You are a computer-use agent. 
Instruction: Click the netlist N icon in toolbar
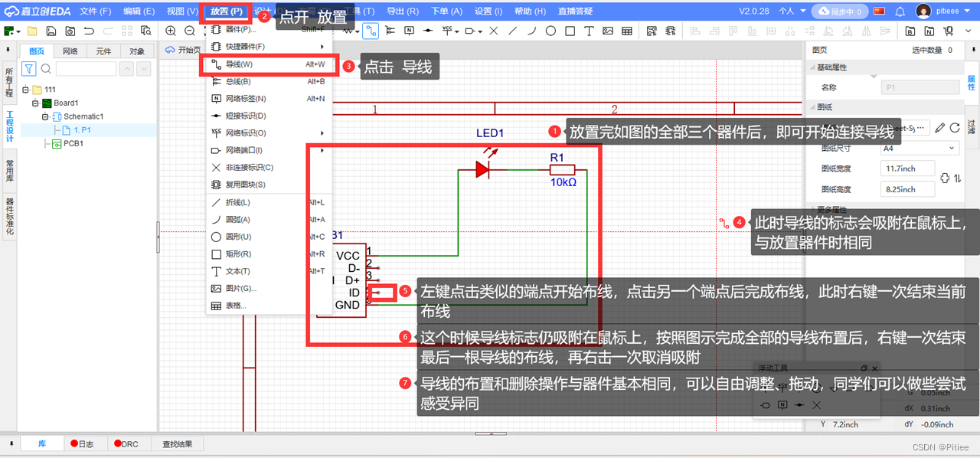coord(930,31)
